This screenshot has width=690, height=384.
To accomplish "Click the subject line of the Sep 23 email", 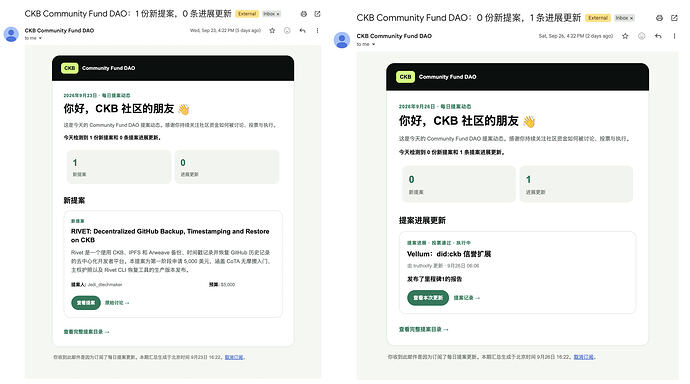I will click(128, 14).
